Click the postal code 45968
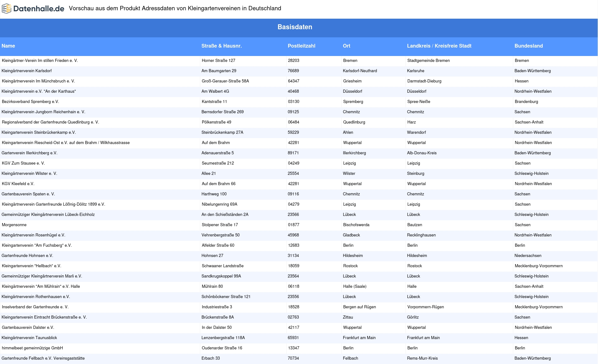This screenshot has width=598, height=364. (293, 235)
